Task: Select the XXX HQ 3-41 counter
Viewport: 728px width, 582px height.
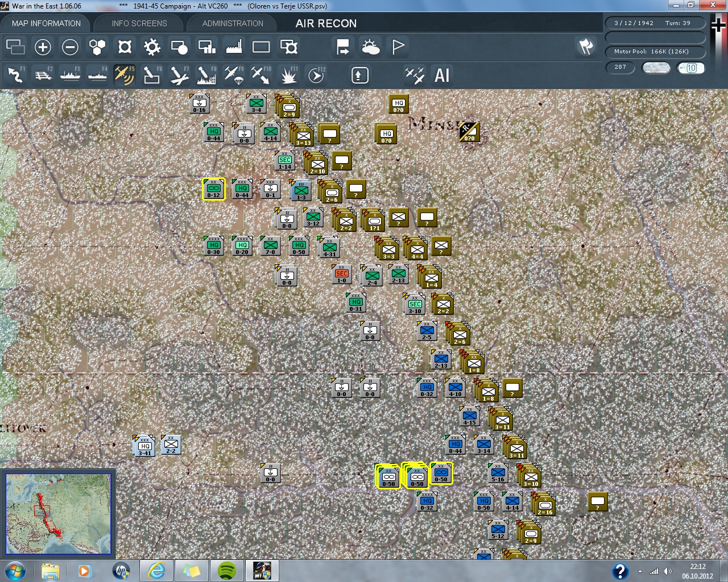Action: pyautogui.click(x=144, y=446)
